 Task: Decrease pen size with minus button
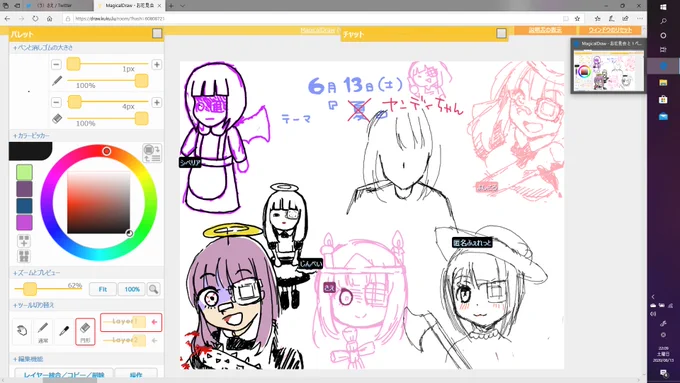(x=56, y=64)
